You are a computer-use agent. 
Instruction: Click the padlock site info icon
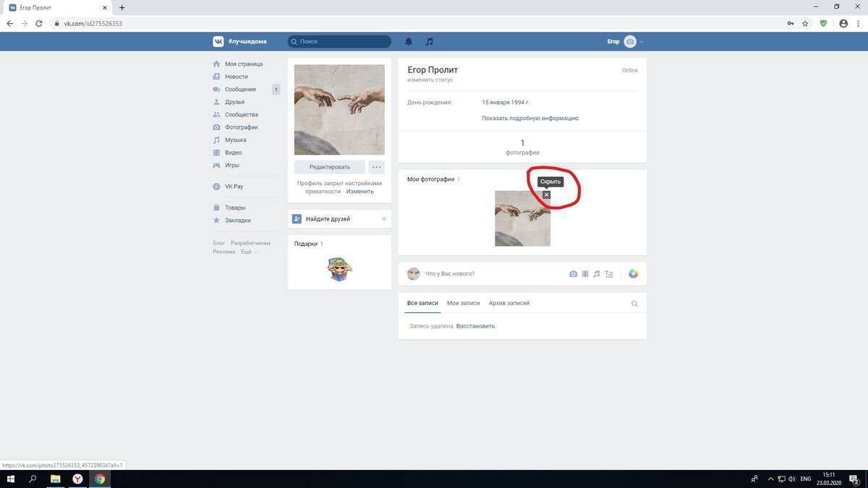[57, 23]
